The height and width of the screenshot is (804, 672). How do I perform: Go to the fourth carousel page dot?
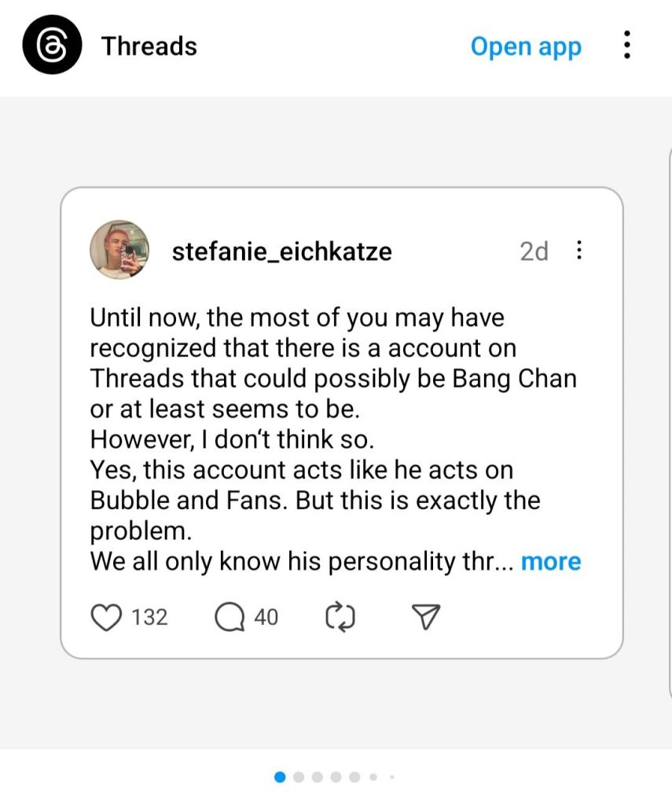pos(336,777)
